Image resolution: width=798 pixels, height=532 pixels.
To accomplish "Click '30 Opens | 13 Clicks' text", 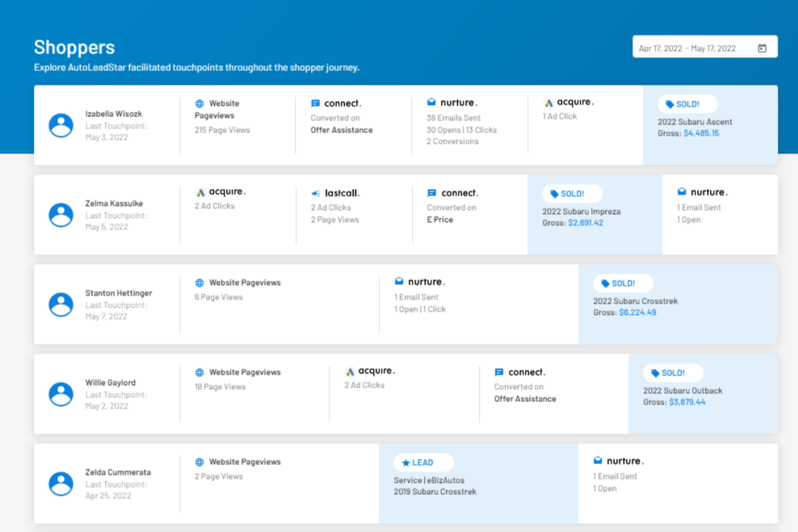I will (462, 130).
